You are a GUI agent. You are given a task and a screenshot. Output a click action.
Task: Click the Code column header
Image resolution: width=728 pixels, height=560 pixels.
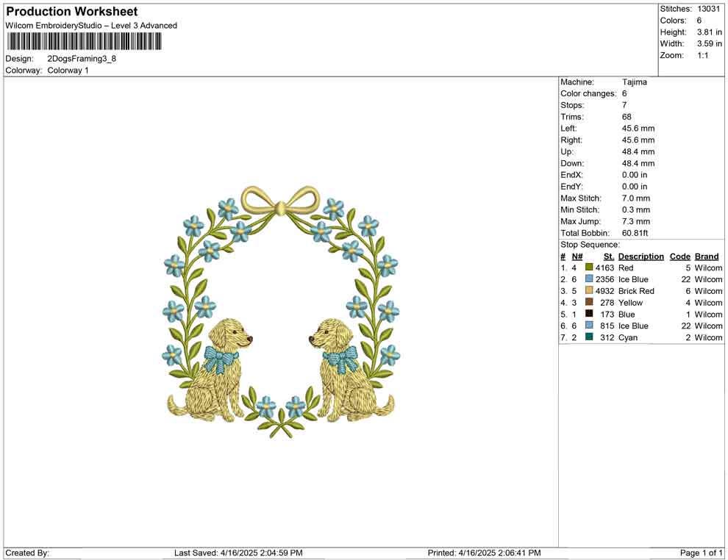coord(679,256)
